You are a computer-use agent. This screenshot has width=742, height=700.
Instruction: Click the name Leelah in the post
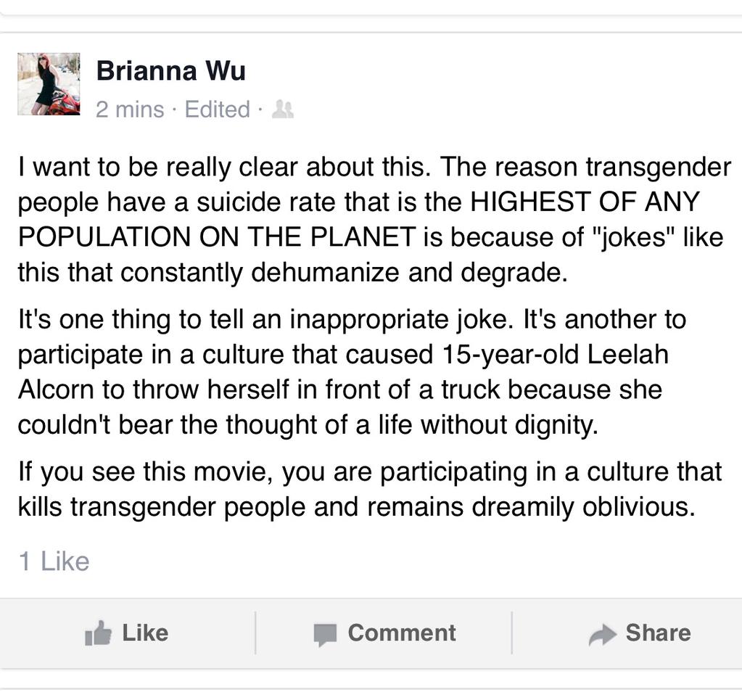[627, 354]
